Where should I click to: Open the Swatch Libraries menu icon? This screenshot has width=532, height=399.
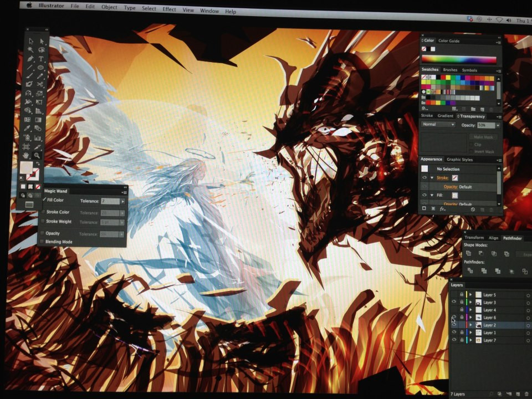(424, 109)
